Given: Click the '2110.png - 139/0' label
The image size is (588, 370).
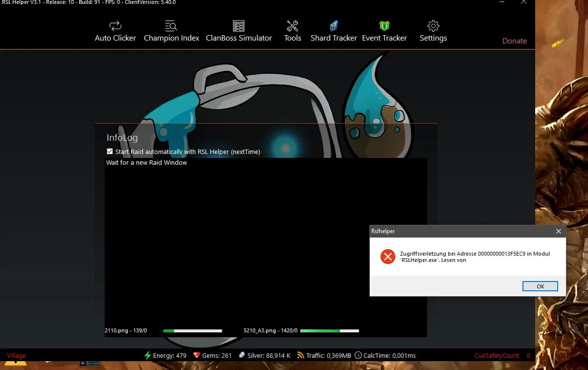Looking at the screenshot, I should (126, 331).
